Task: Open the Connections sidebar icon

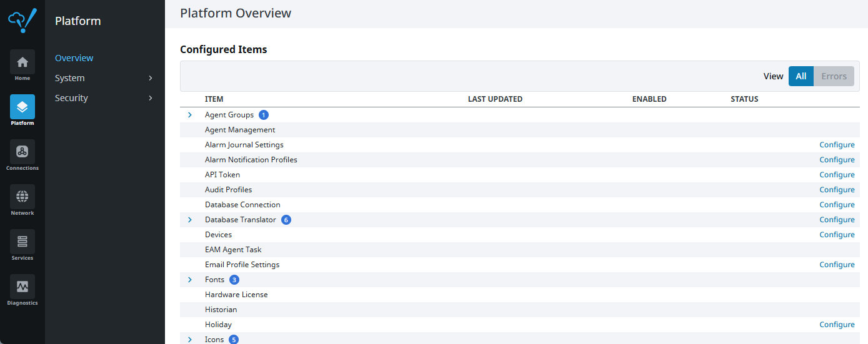Action: coord(22,152)
